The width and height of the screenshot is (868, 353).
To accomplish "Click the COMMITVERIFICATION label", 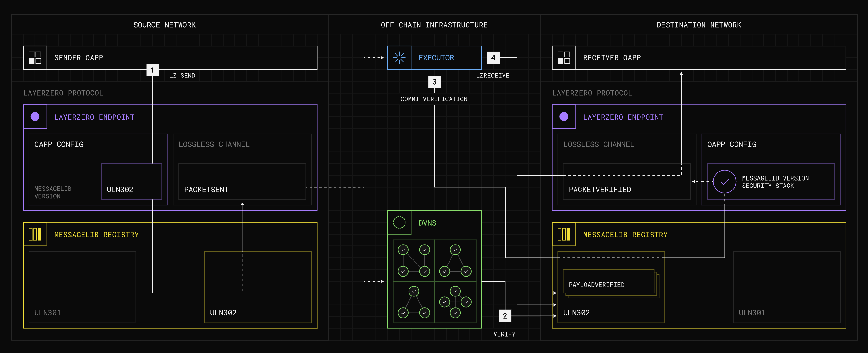I will pos(434,99).
